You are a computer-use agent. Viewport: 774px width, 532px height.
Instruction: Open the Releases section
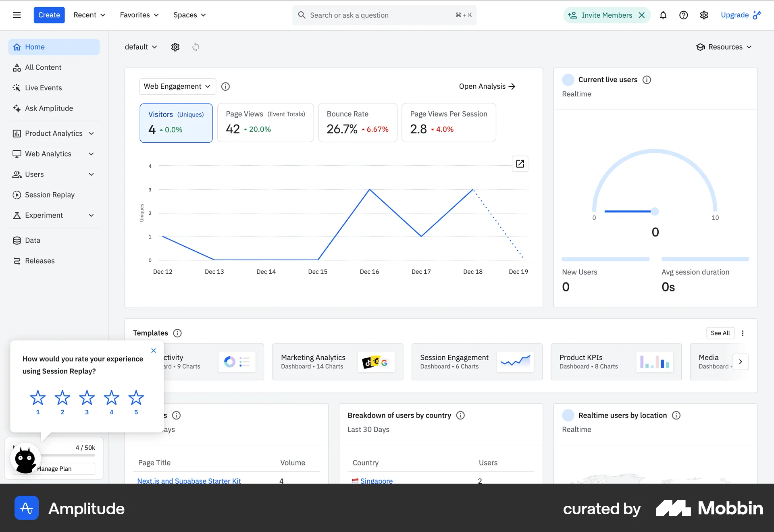pos(40,260)
